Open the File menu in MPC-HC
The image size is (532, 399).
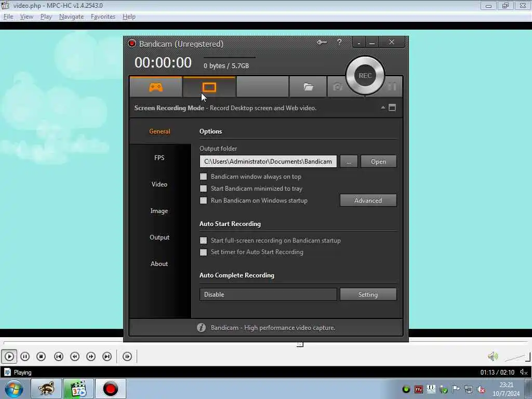[8, 17]
